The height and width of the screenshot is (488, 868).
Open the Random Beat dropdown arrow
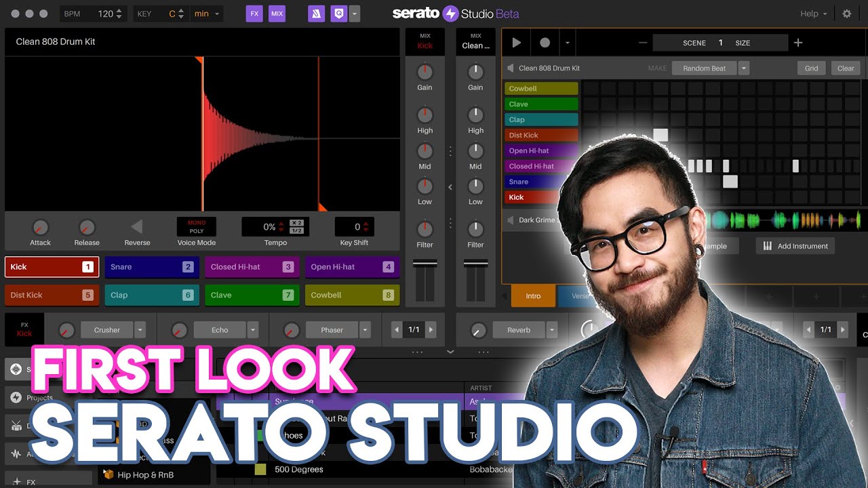744,68
